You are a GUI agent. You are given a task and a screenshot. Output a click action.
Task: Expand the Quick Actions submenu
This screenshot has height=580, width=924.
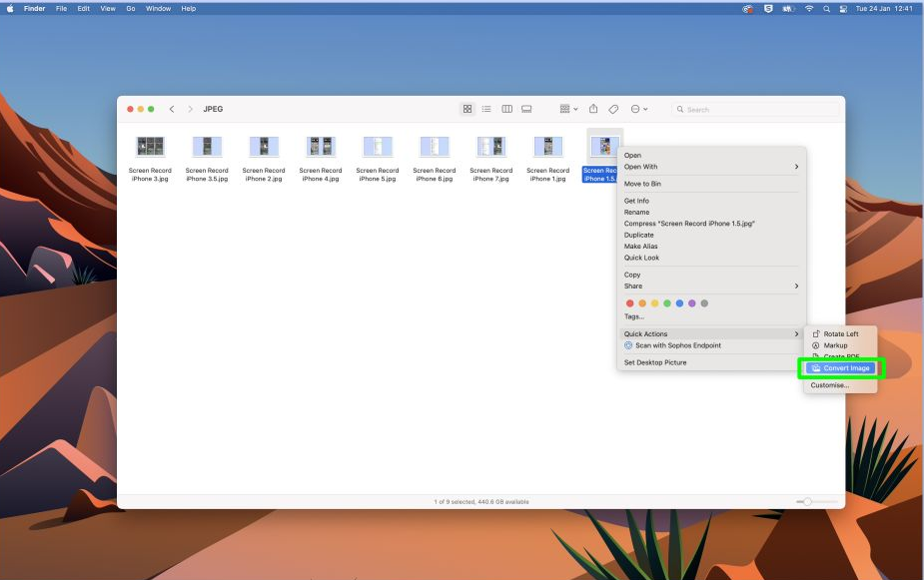coord(711,333)
